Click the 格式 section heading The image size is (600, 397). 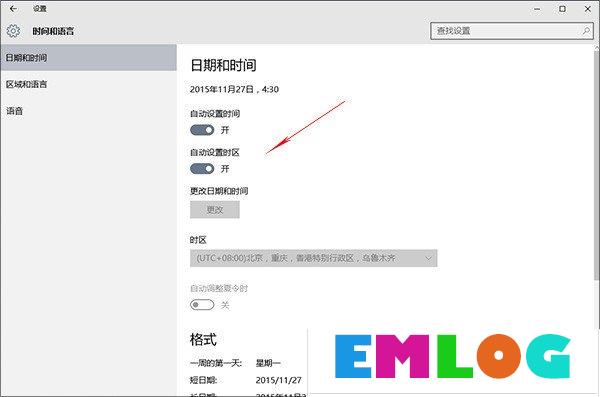(x=203, y=339)
